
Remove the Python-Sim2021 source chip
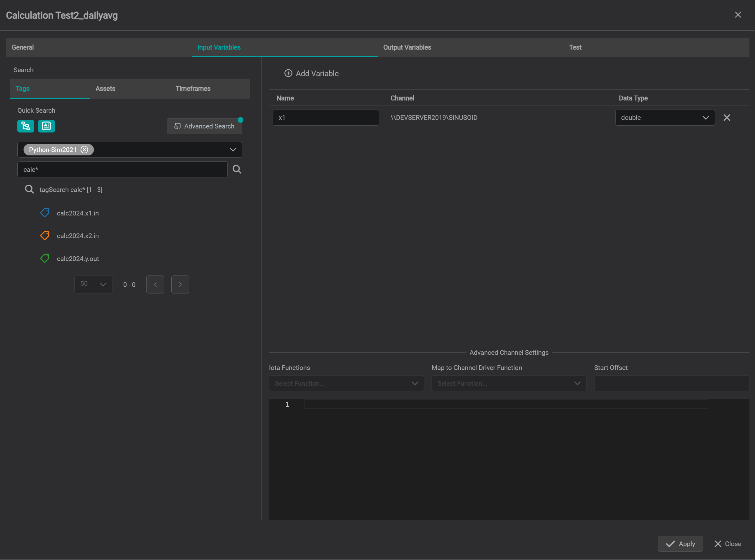tap(85, 150)
